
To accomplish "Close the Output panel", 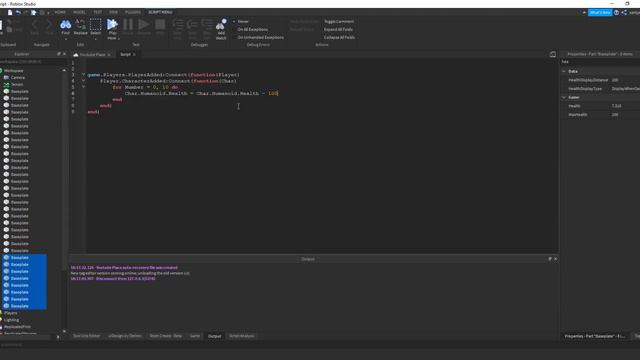I will click(x=556, y=259).
